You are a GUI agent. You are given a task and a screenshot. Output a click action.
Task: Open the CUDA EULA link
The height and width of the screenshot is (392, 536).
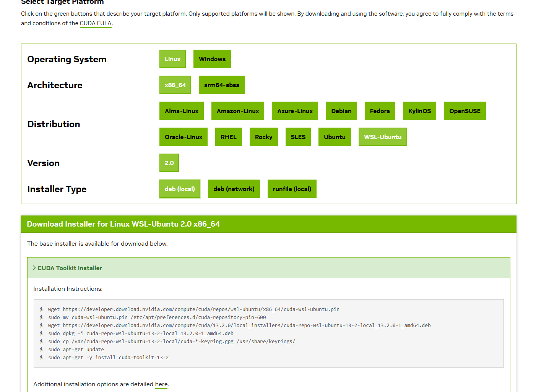96,23
